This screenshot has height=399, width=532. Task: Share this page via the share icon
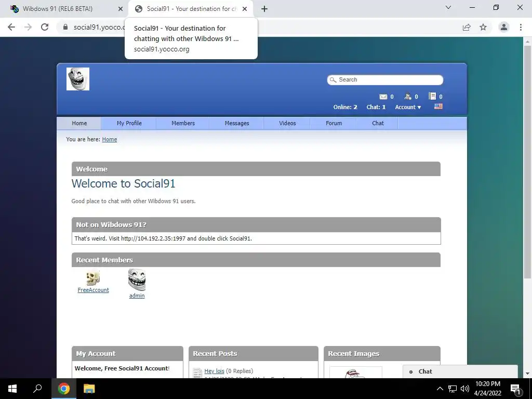click(467, 27)
